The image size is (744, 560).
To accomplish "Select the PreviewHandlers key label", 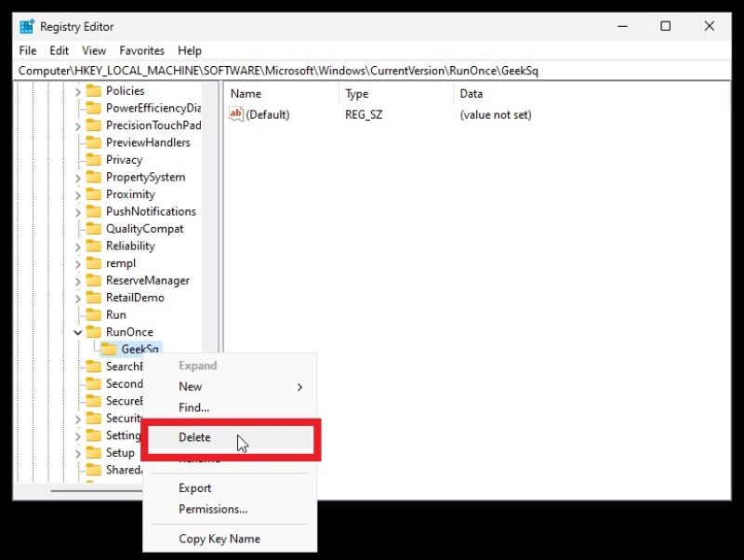I will pos(148,142).
